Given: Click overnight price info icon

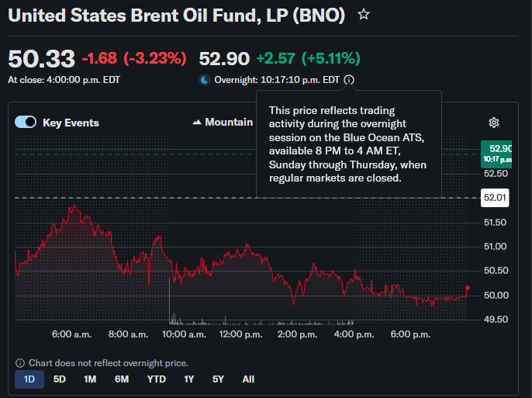Looking at the screenshot, I should tap(349, 80).
